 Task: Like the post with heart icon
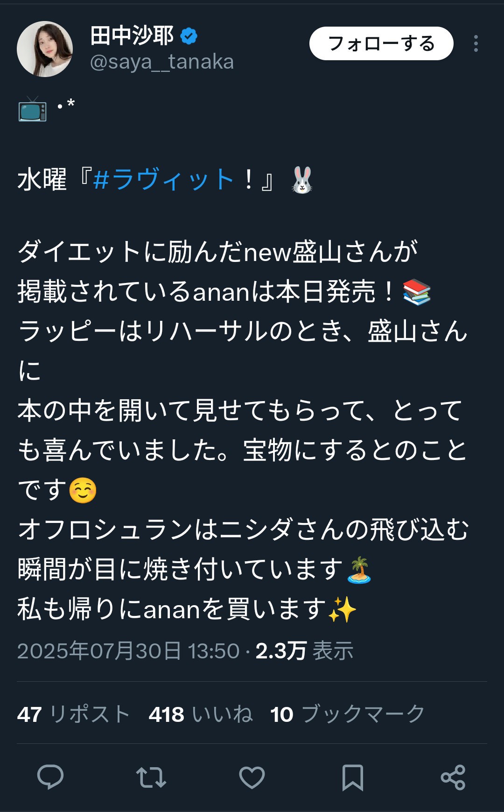(252, 777)
